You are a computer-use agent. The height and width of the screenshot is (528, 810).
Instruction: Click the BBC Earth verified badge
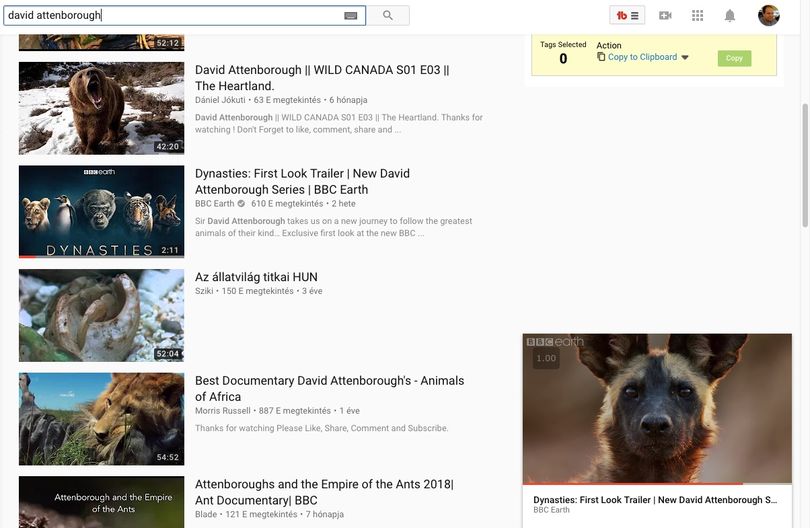pos(241,204)
